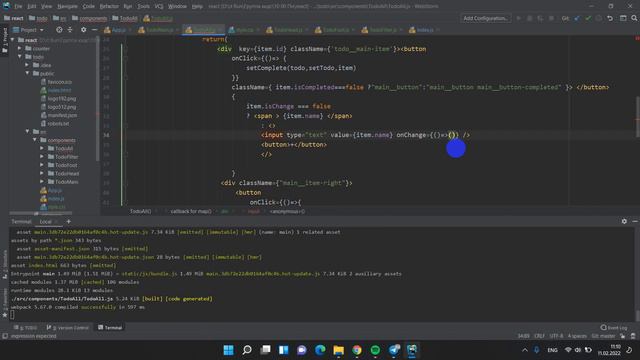Image resolution: width=640 pixels, height=360 pixels.
Task: Click the Stop icon in toolbar
Action: point(551,18)
